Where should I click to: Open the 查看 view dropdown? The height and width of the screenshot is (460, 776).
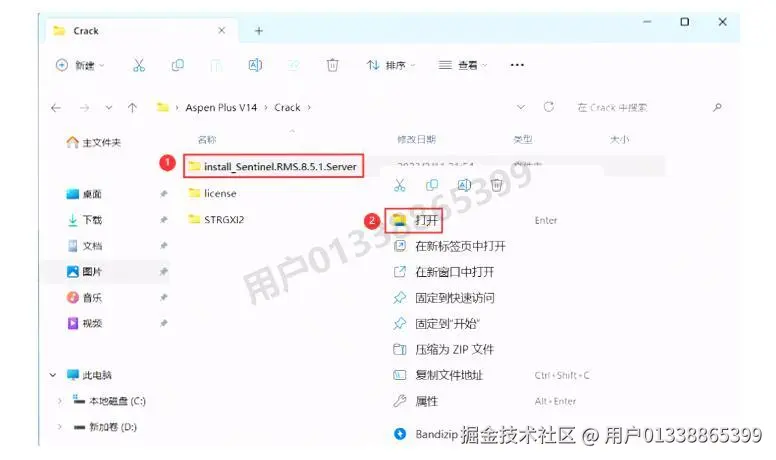pyautogui.click(x=463, y=65)
